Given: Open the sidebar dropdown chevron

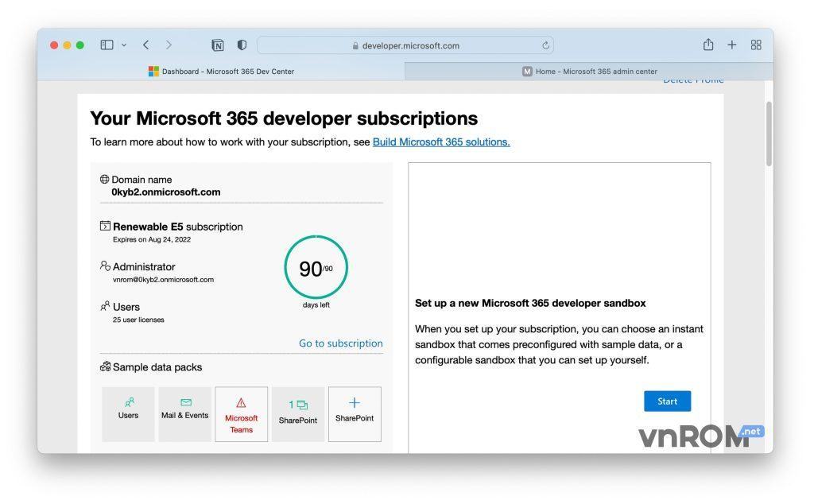Looking at the screenshot, I should 124,45.
